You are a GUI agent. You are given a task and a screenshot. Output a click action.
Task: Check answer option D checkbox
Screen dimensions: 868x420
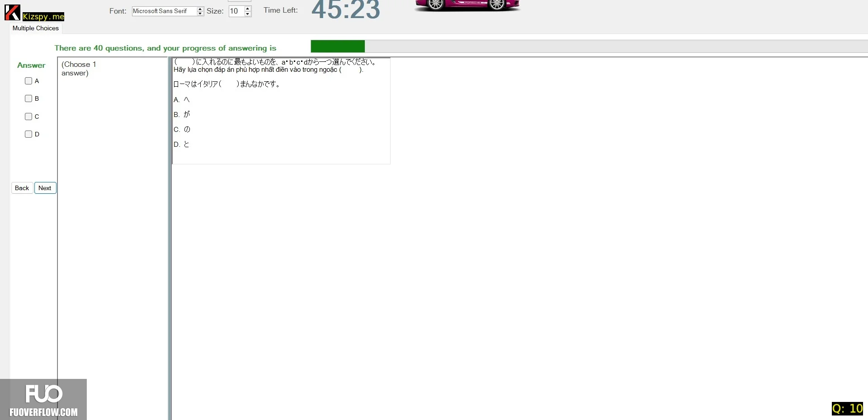28,134
